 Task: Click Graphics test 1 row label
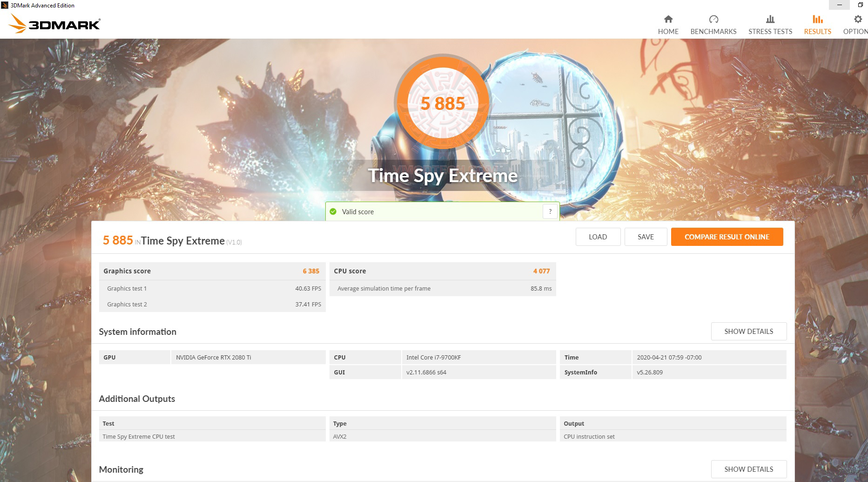click(127, 289)
